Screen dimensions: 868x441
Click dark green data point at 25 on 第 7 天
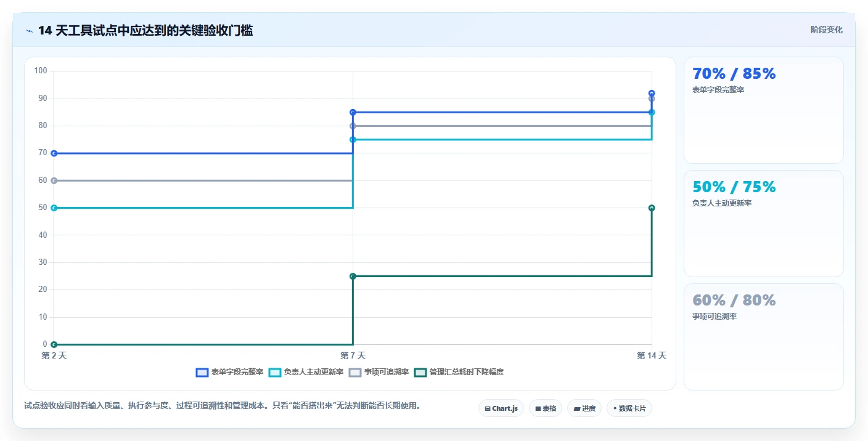pos(353,276)
